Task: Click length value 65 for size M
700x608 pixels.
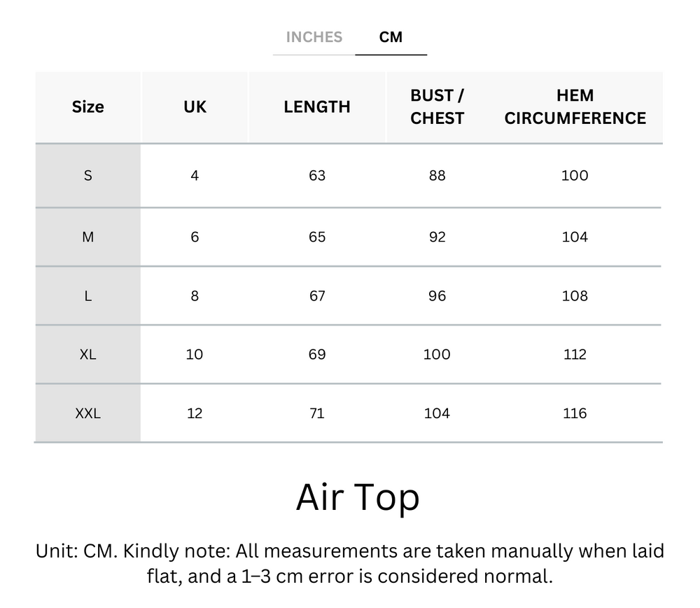Action: [x=317, y=237]
